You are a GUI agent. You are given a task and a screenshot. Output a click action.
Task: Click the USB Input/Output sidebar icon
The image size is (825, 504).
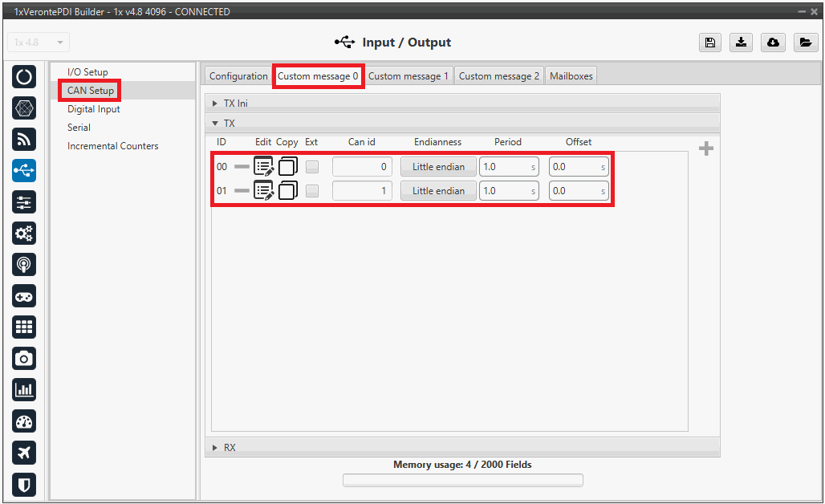(x=24, y=170)
